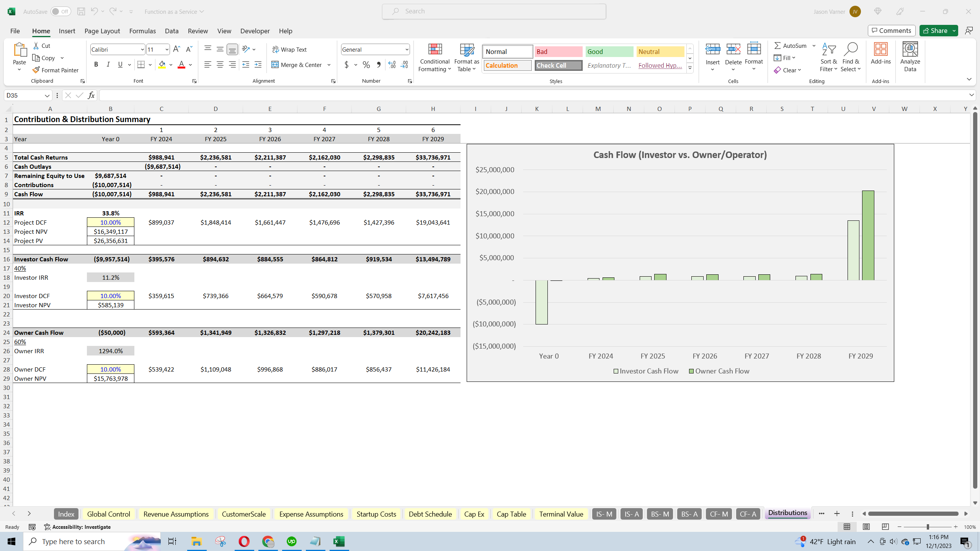Image resolution: width=980 pixels, height=551 pixels.
Task: Adjust the zoom slider
Action: [928, 527]
